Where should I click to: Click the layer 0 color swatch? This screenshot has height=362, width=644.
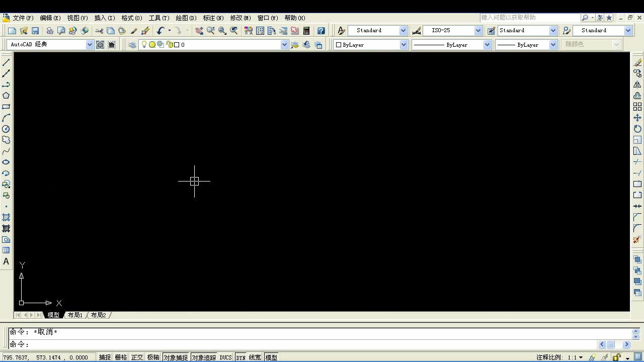point(177,45)
